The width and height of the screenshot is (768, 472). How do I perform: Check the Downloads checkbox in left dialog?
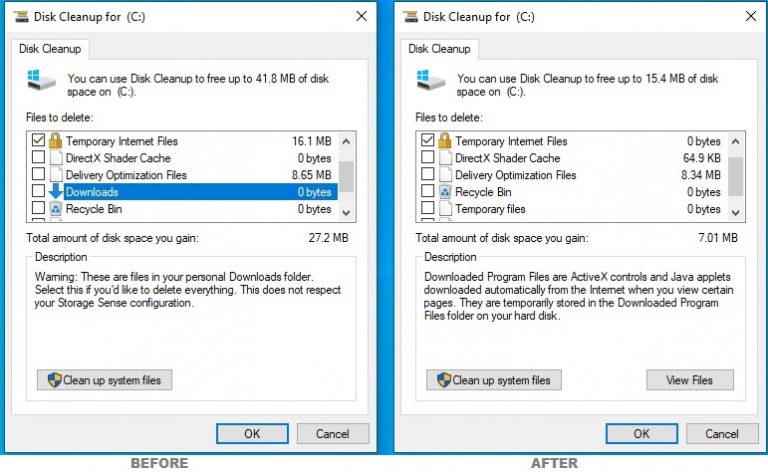click(x=38, y=190)
